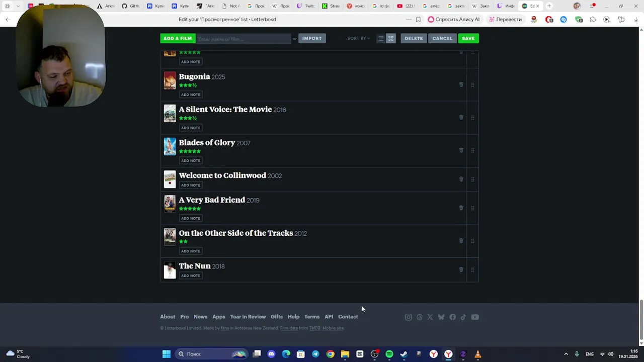Add a note to Bugonia
644x362 pixels.
click(x=191, y=95)
